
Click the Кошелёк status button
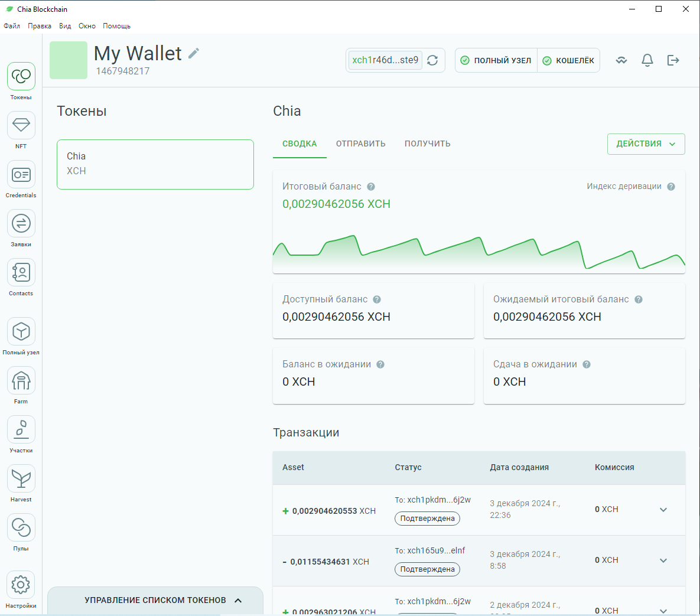pyautogui.click(x=569, y=60)
